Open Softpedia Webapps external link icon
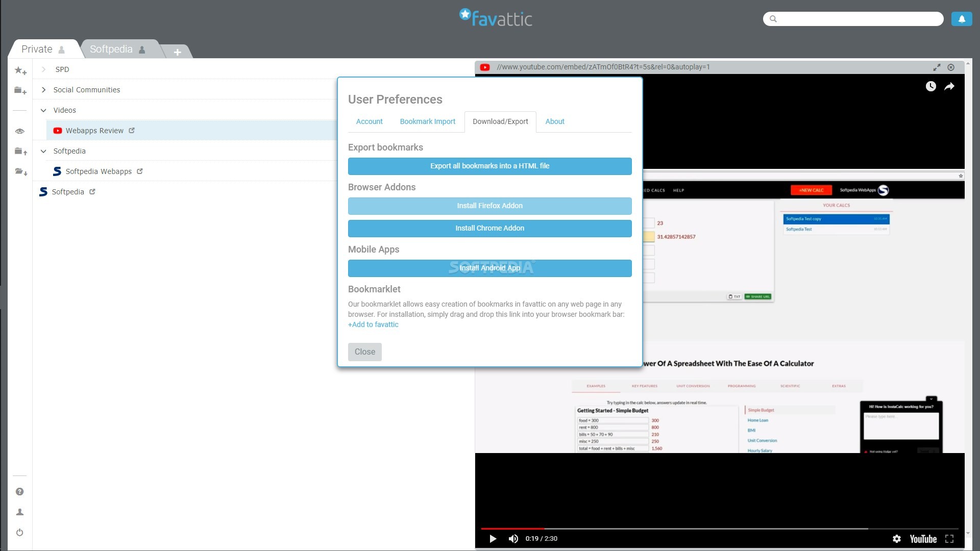 140,171
